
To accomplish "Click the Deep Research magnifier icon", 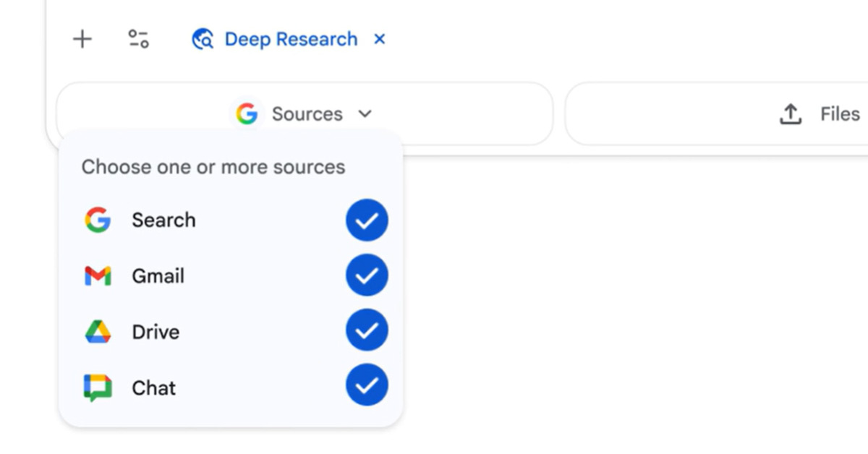I will 202,39.
